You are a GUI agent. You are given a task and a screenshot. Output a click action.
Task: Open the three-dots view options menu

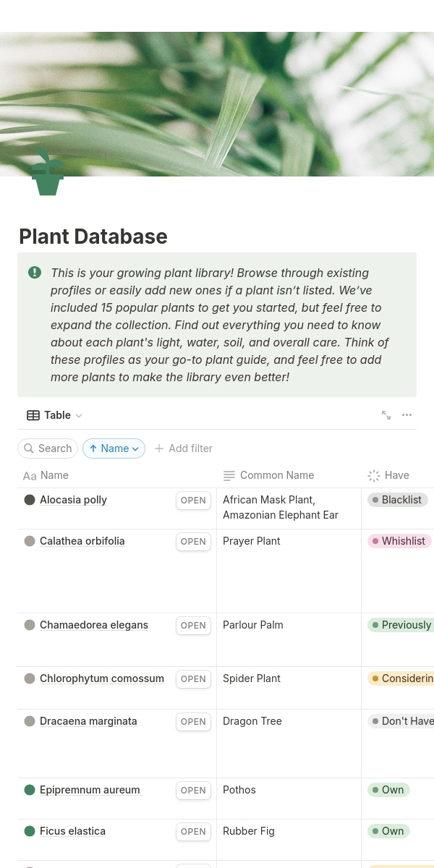click(407, 415)
